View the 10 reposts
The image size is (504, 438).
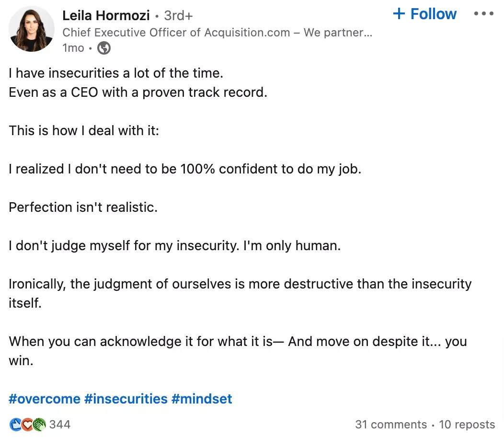tap(467, 425)
